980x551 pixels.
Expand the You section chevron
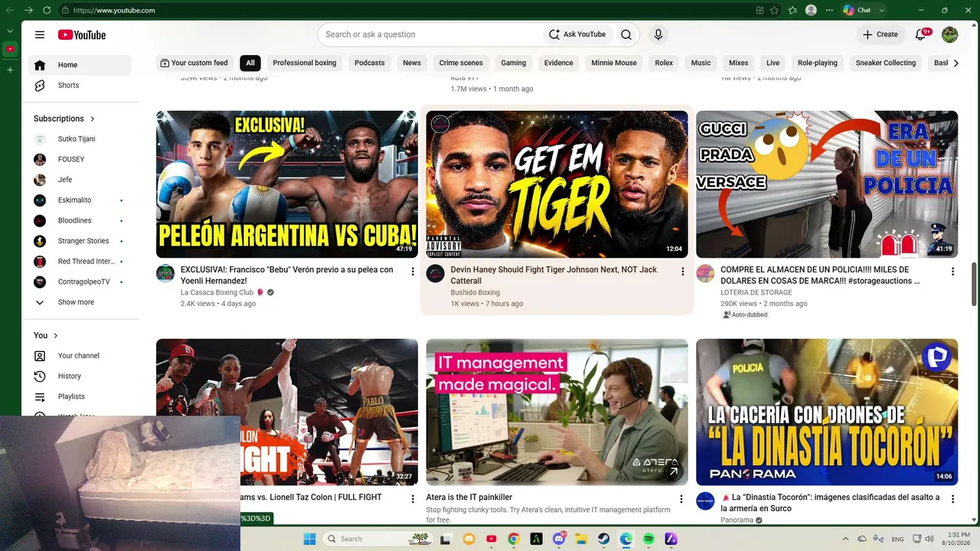tap(56, 335)
